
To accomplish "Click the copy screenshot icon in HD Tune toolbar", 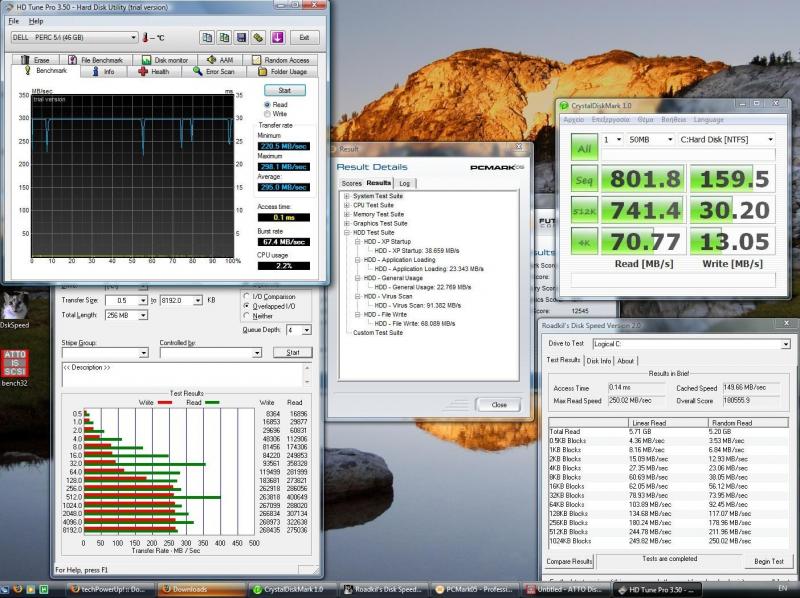I will point(224,37).
